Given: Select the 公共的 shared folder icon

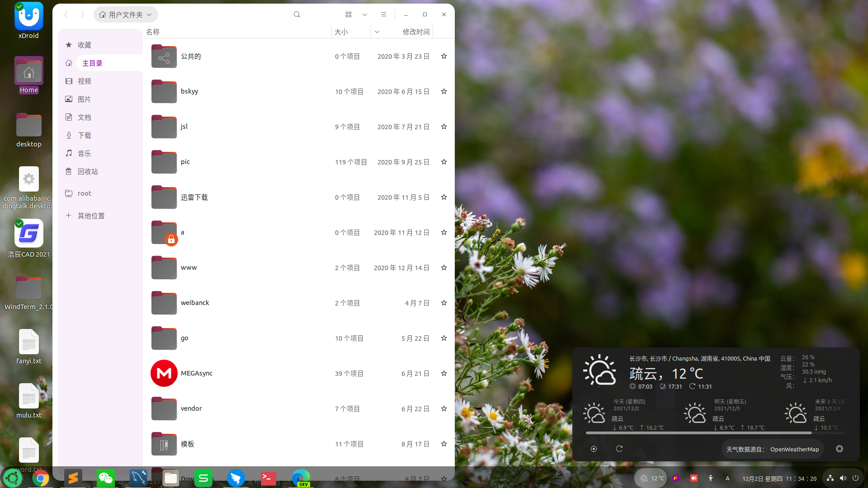Looking at the screenshot, I should coord(164,56).
